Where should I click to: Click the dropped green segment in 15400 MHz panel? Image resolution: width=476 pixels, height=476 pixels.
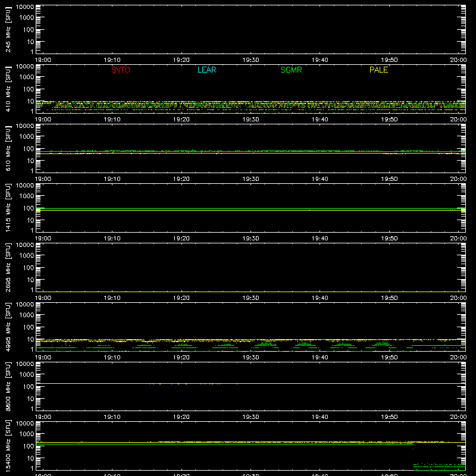(439, 465)
